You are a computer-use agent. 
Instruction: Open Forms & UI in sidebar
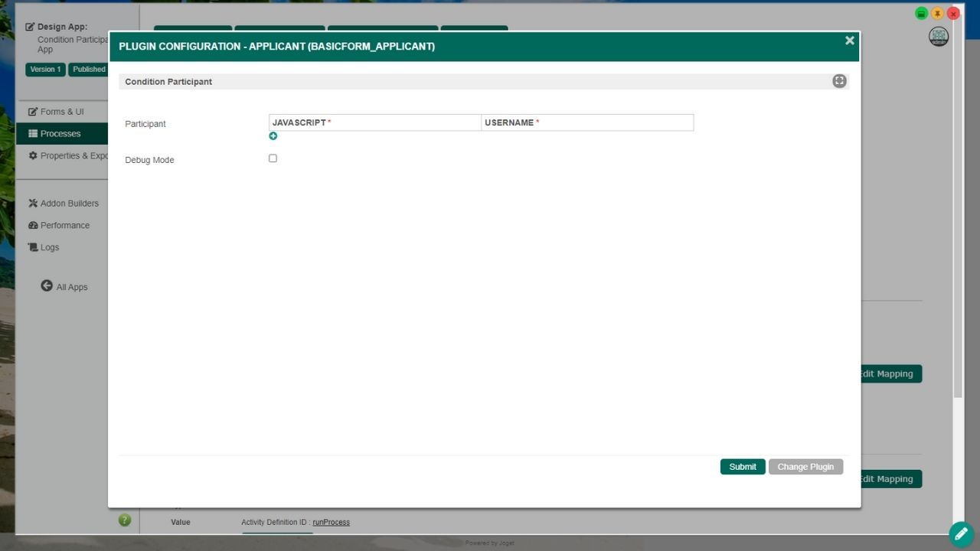coord(61,112)
